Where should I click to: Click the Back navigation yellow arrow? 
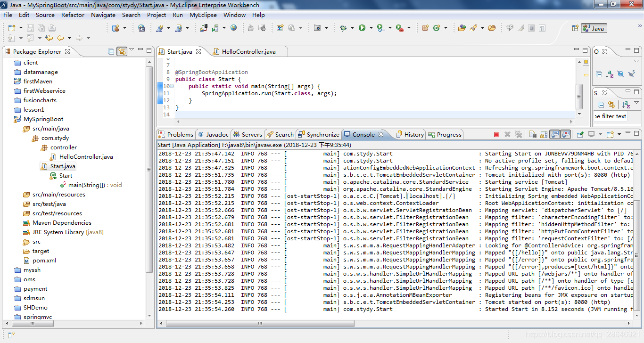pos(60,38)
